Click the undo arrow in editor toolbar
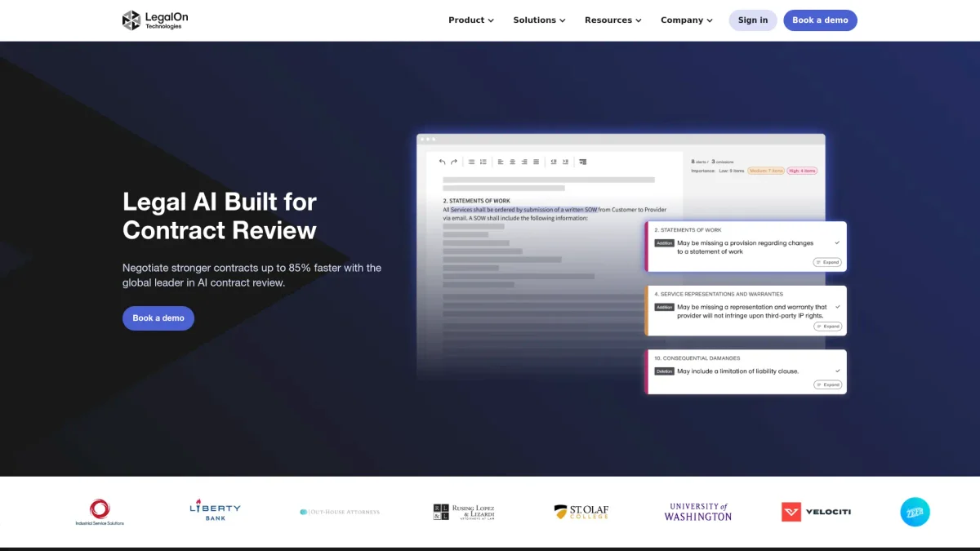Screen dimensions: 980x551 tap(443, 162)
